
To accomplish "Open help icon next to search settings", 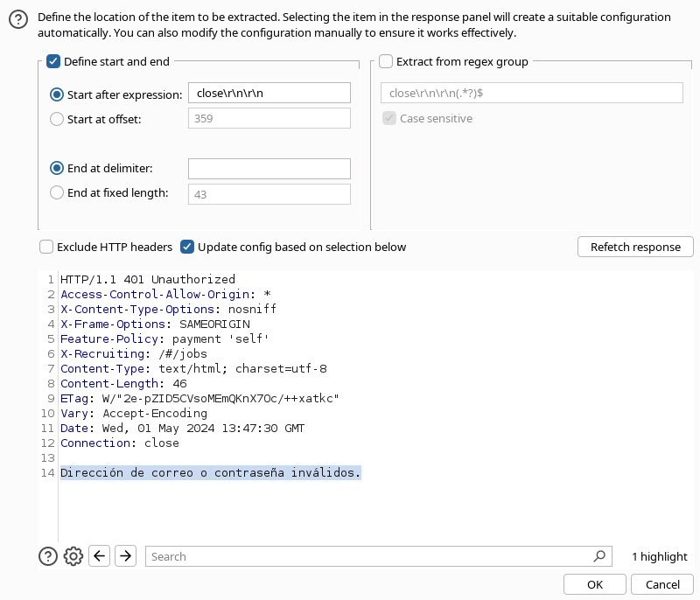I will (48, 555).
